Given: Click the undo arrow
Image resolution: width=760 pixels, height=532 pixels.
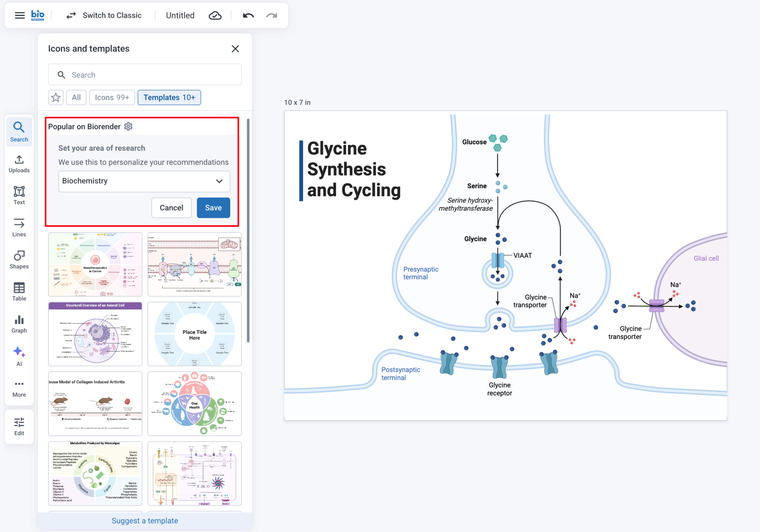Looking at the screenshot, I should [x=248, y=15].
